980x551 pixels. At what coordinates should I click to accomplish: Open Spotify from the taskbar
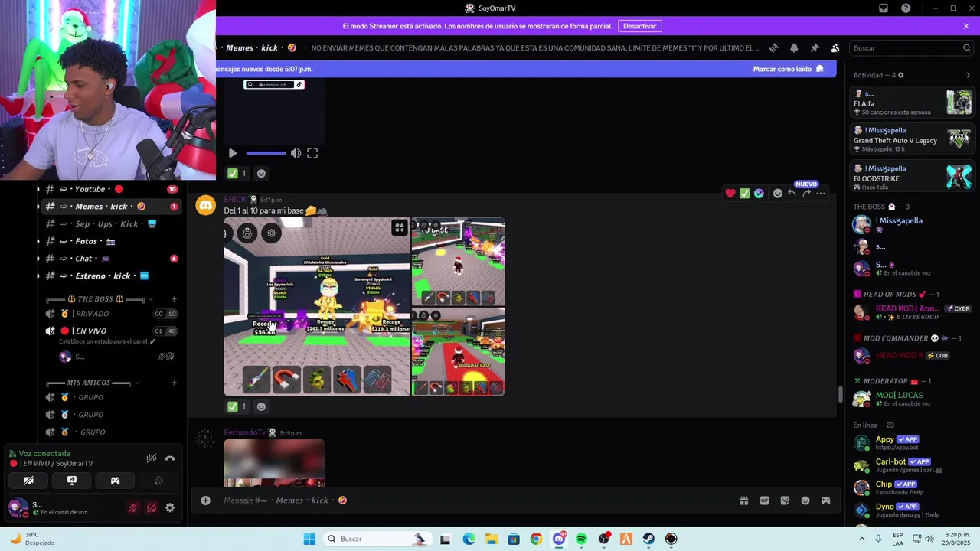pos(581,539)
